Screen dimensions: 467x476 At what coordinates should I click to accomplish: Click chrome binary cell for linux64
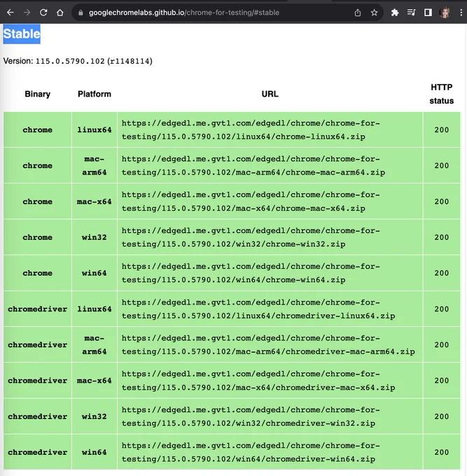coord(37,130)
